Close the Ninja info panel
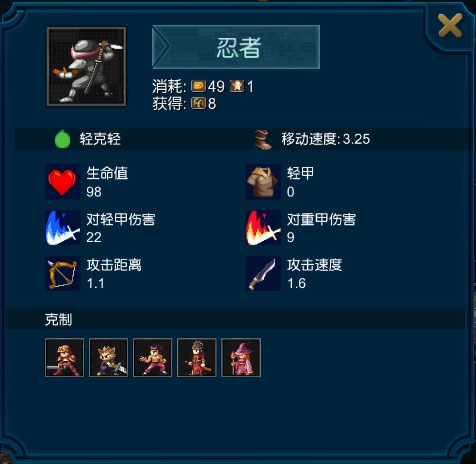The height and width of the screenshot is (464, 476). click(x=450, y=26)
